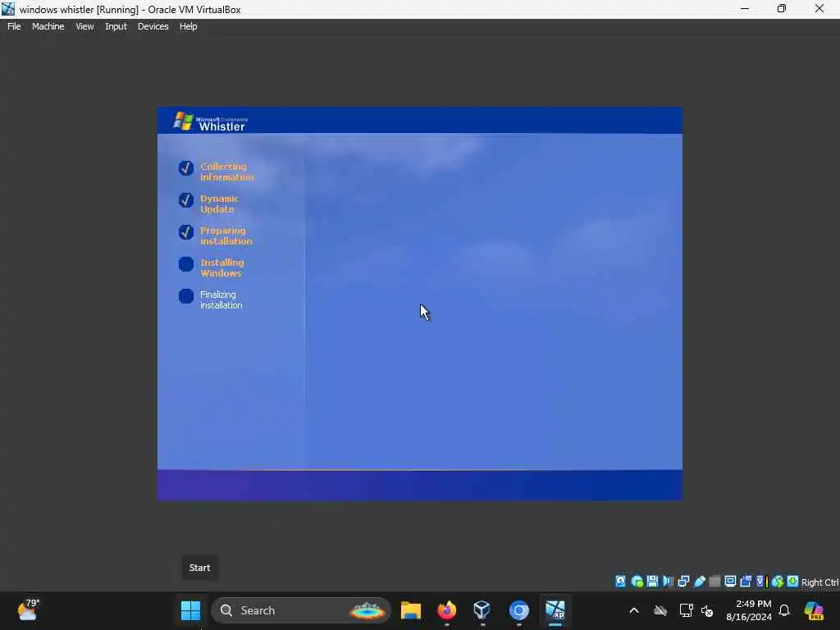
Task: Click the keyboard capture green arrow icon
Action: (x=792, y=582)
